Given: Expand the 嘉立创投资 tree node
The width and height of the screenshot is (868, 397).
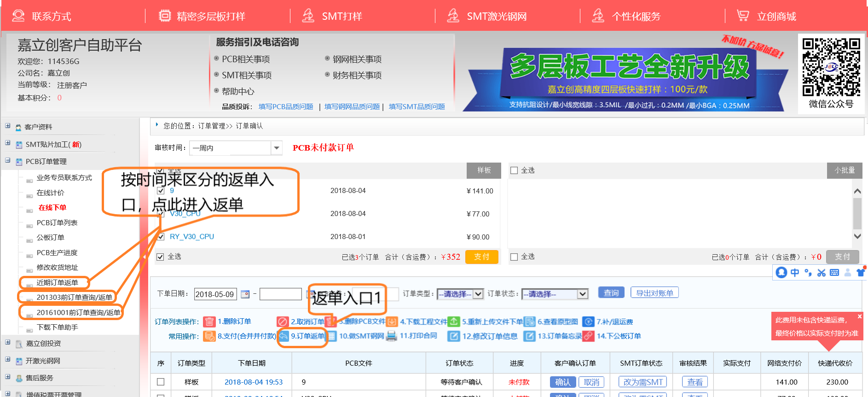Looking at the screenshot, I should point(8,342).
